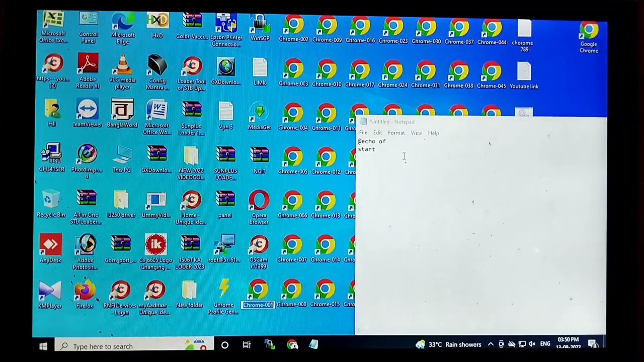Select the VLC media player icon
This screenshot has height=362, width=644.
122,72
